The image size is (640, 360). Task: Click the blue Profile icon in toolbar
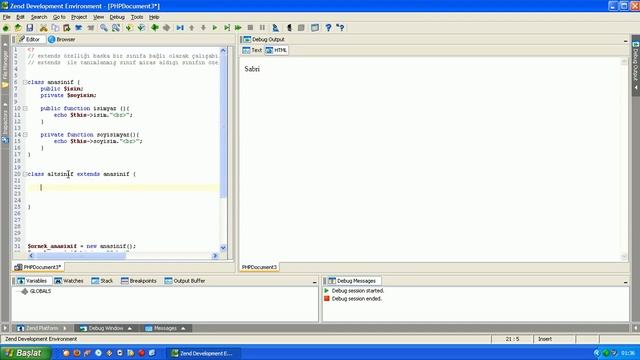click(x=276, y=28)
